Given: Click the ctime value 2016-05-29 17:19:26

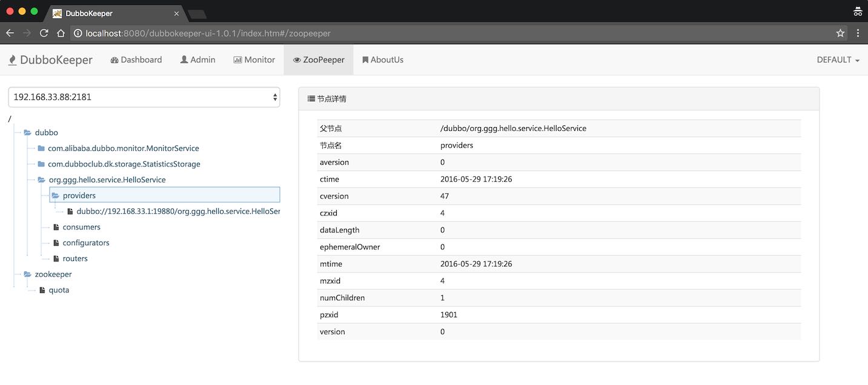Looking at the screenshot, I should point(476,179).
